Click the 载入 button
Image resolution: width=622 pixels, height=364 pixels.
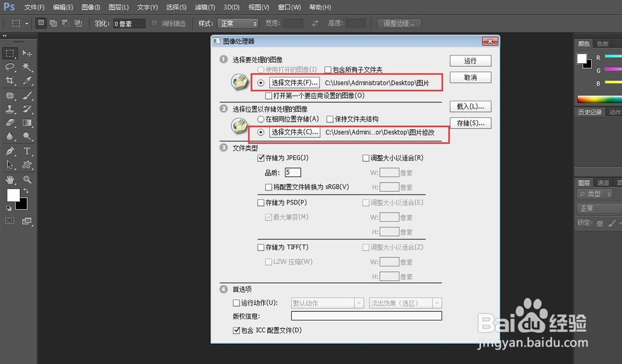tap(470, 106)
